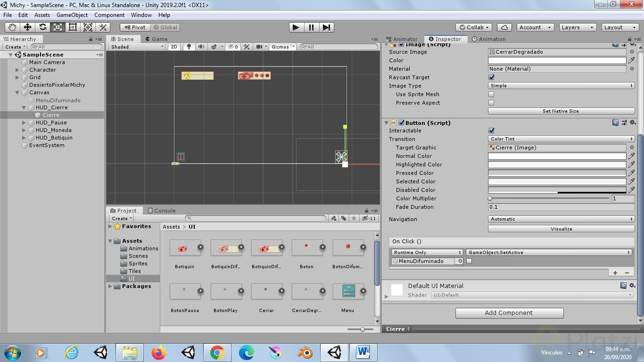Click the Step frame button

(x=326, y=27)
